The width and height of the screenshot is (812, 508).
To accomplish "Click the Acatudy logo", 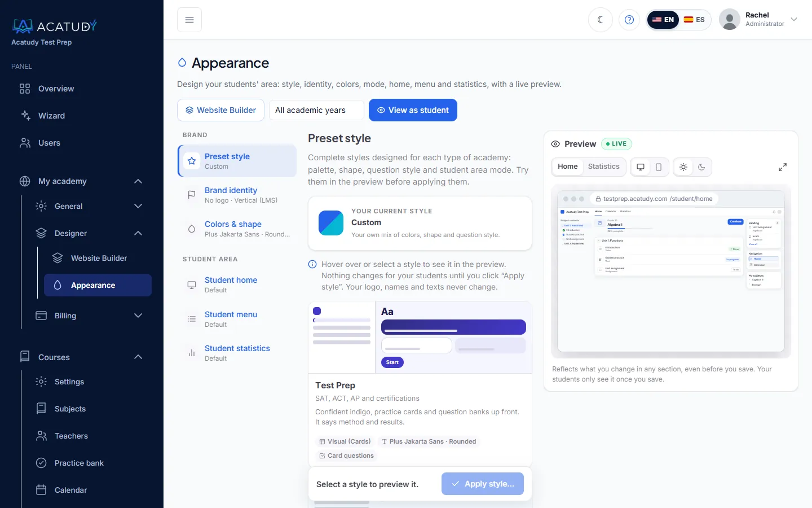I will [x=54, y=26].
